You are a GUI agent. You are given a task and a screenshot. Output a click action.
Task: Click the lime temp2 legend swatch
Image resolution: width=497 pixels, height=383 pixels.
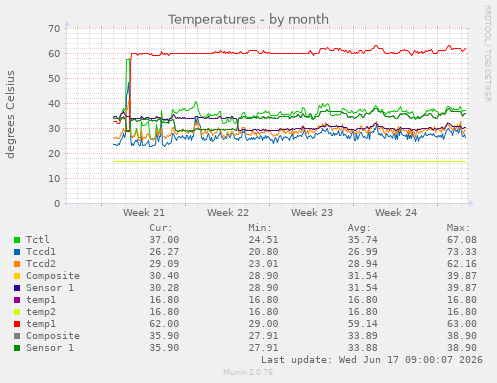17,312
